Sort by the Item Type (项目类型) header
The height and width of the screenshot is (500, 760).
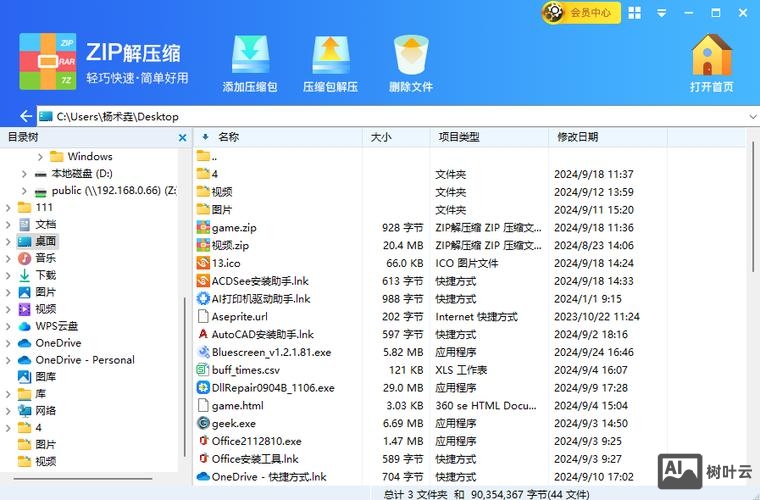[459, 137]
